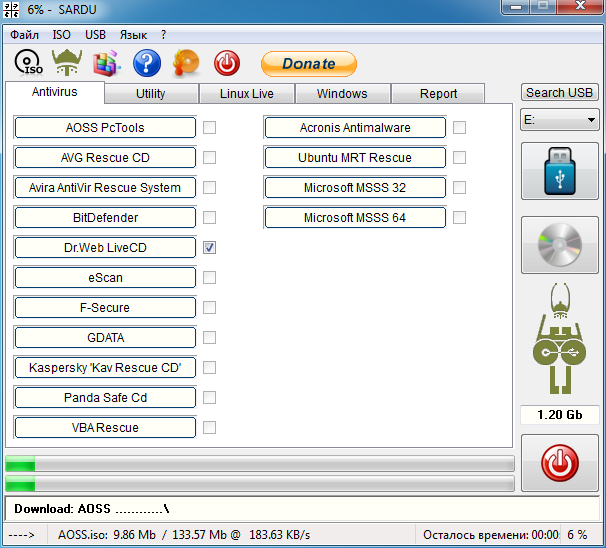This screenshot has width=606, height=548.
Task: Click the Осталось времени status entry
Action: tap(491, 535)
